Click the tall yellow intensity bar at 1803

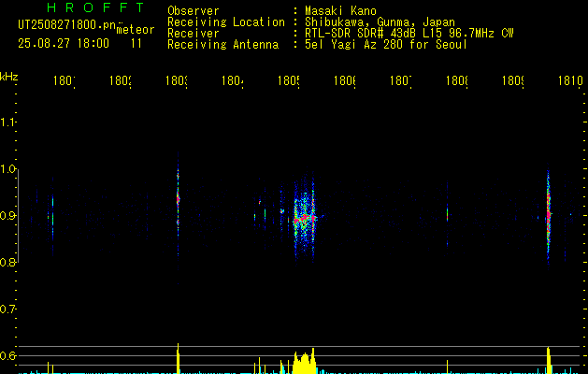tap(179, 359)
